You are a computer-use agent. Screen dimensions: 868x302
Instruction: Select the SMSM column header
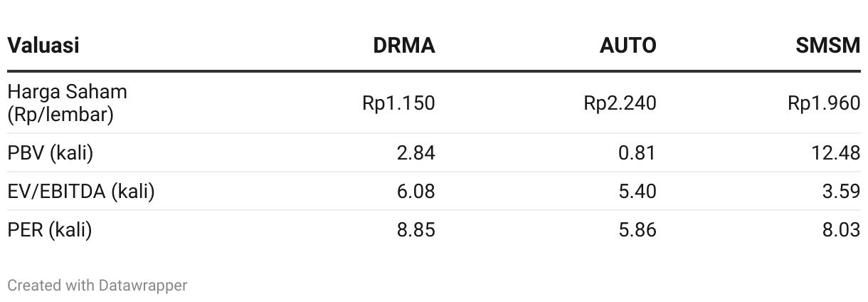pos(828,46)
